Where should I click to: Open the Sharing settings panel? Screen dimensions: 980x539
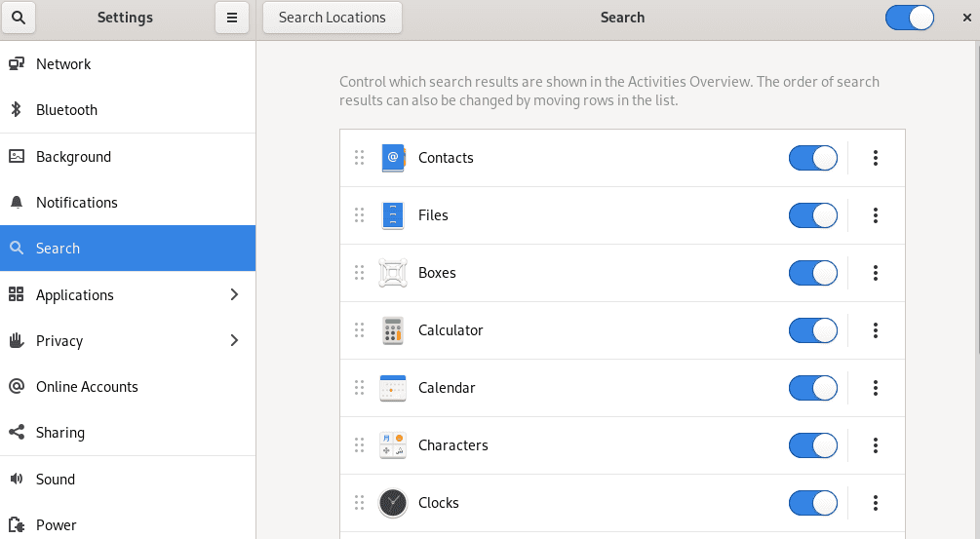pos(128,432)
